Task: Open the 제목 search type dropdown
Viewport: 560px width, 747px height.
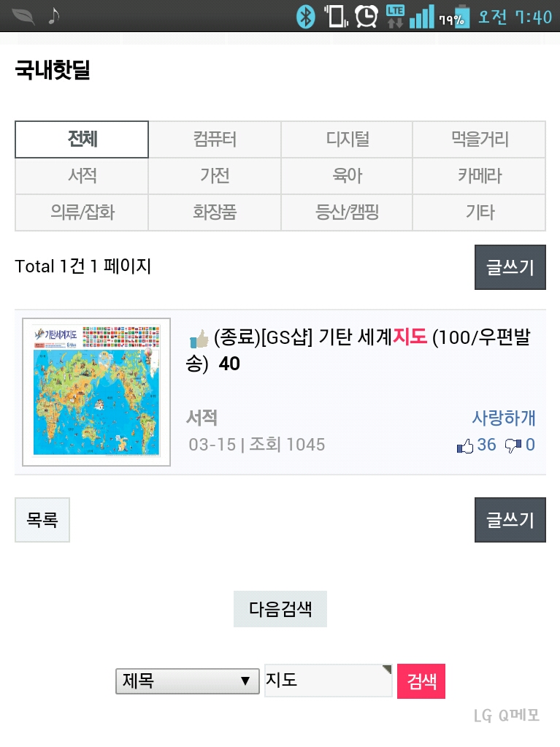Action: (x=188, y=681)
